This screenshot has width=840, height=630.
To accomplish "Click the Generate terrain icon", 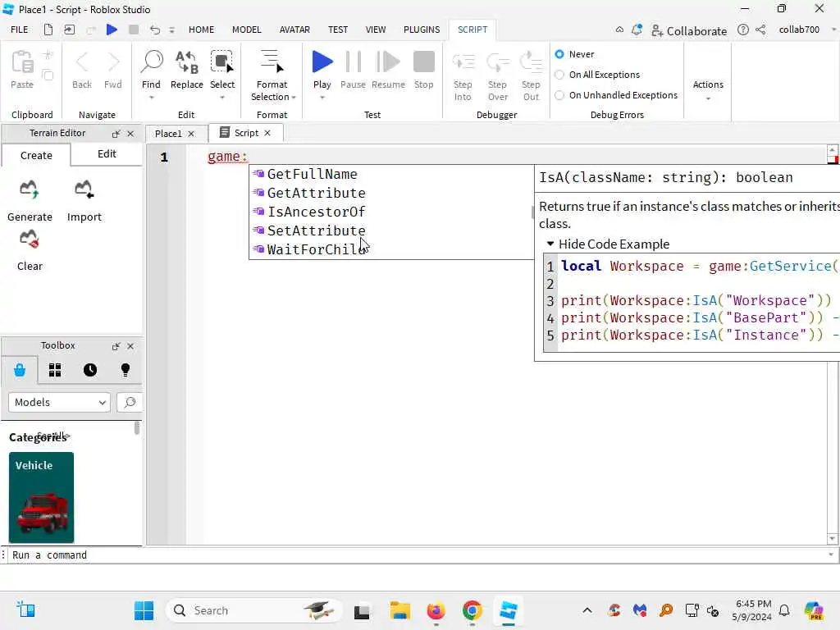I will click(x=30, y=189).
